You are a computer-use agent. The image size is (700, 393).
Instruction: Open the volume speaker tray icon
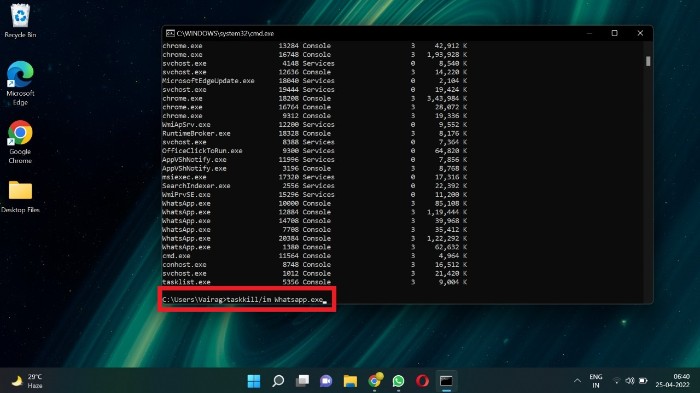(x=630, y=381)
